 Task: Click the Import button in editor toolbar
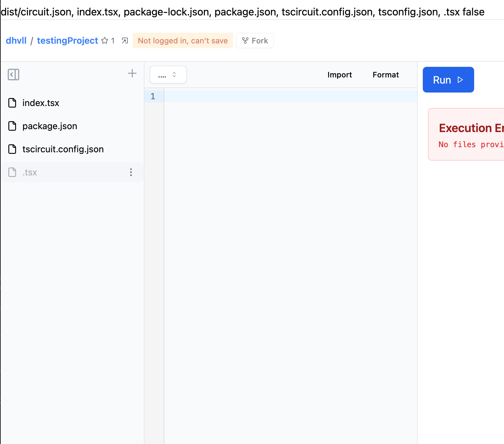[340, 75]
